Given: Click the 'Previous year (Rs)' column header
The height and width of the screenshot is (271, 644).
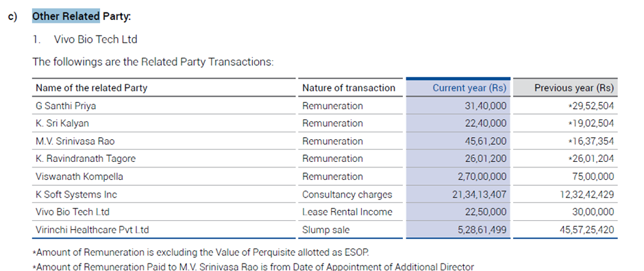Looking at the screenshot, I should click(574, 88).
